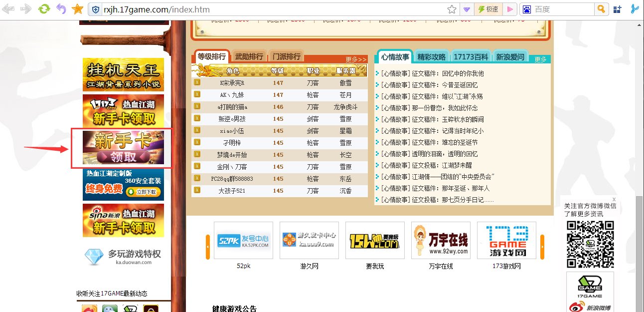Viewport: 644px width, 312px height.
Task: Click rank badge icon beside 子明梓
Action: 197,142
